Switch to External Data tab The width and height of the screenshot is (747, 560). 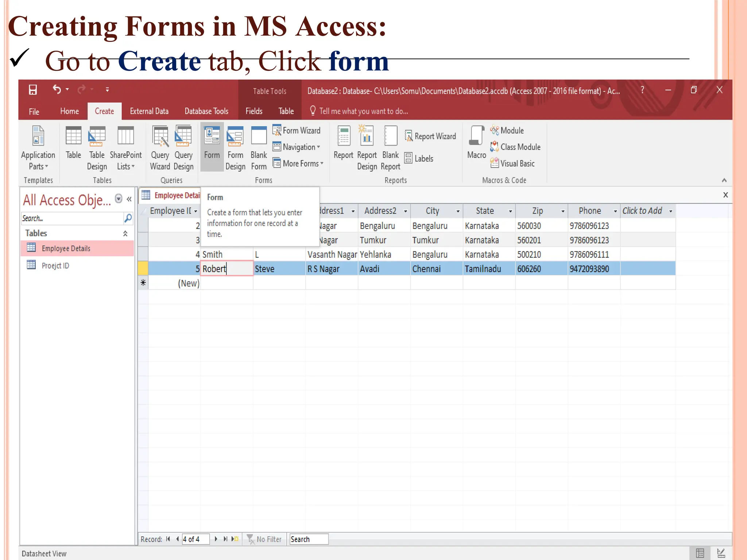[149, 111]
